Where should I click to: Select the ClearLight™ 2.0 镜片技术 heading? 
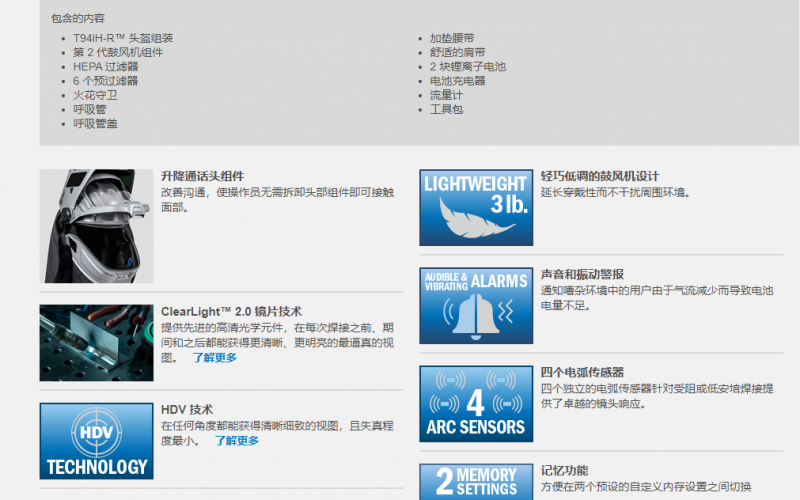click(232, 311)
